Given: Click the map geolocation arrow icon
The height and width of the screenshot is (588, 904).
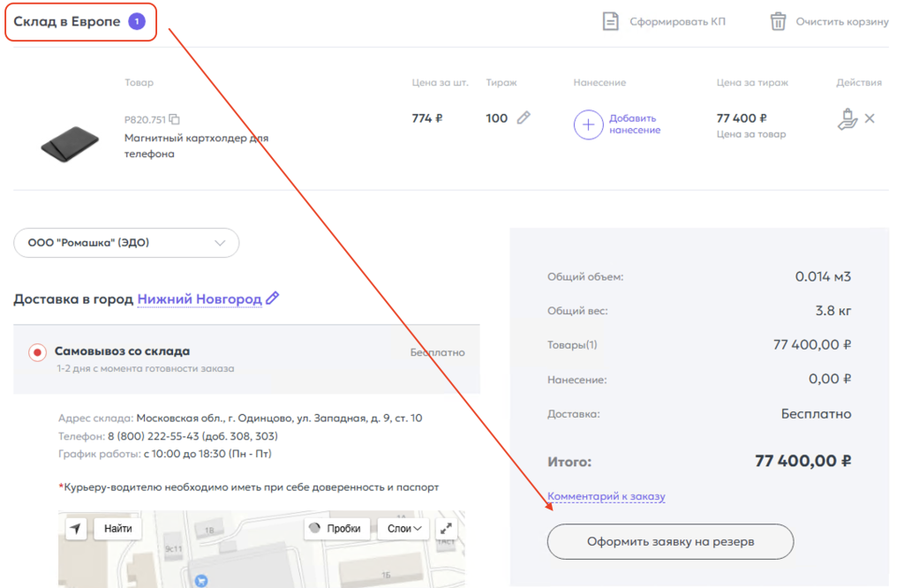Looking at the screenshot, I should point(77,528).
